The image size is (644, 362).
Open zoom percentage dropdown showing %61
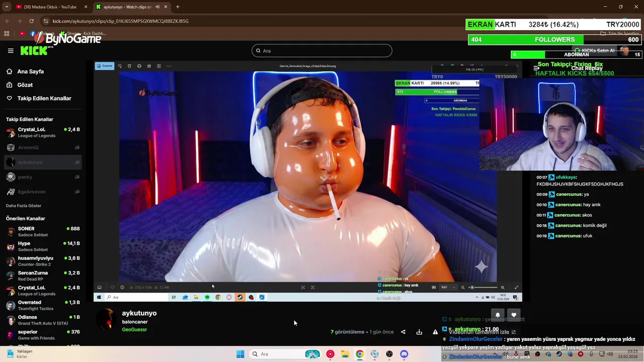448,287
